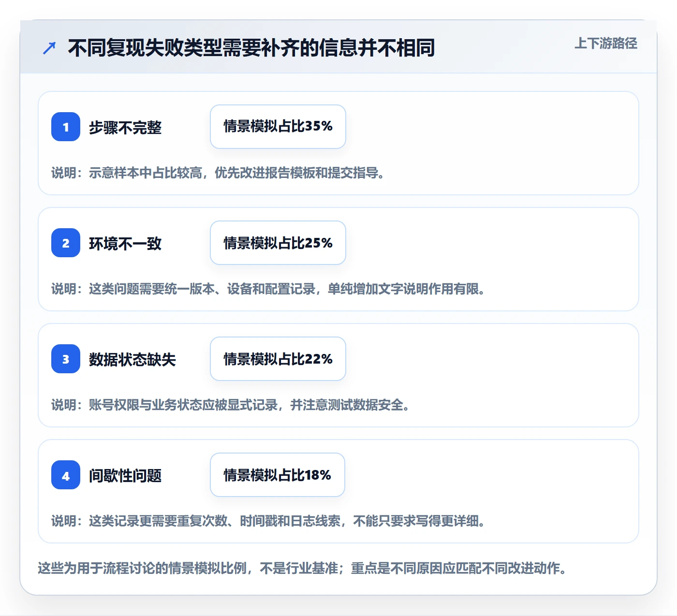Click the number 3 badge for 数据状态缺失
This screenshot has width=677, height=616.
(66, 359)
